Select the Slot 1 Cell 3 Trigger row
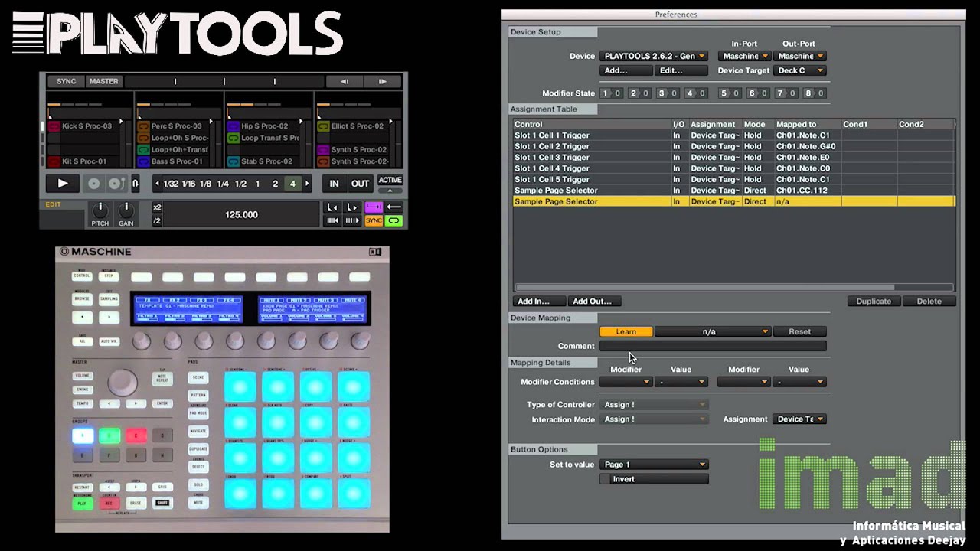Viewport: 980px width, 551px height. pos(734,157)
